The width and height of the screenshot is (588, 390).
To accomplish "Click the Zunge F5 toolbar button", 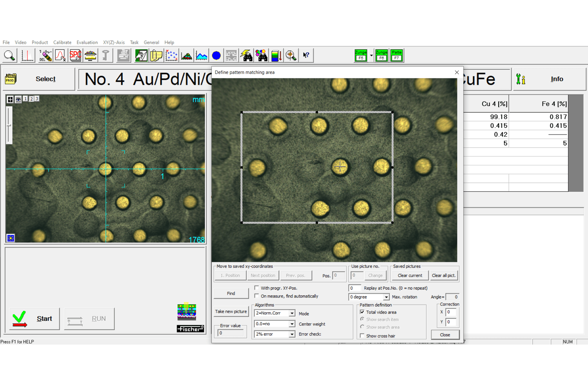I will coord(361,56).
